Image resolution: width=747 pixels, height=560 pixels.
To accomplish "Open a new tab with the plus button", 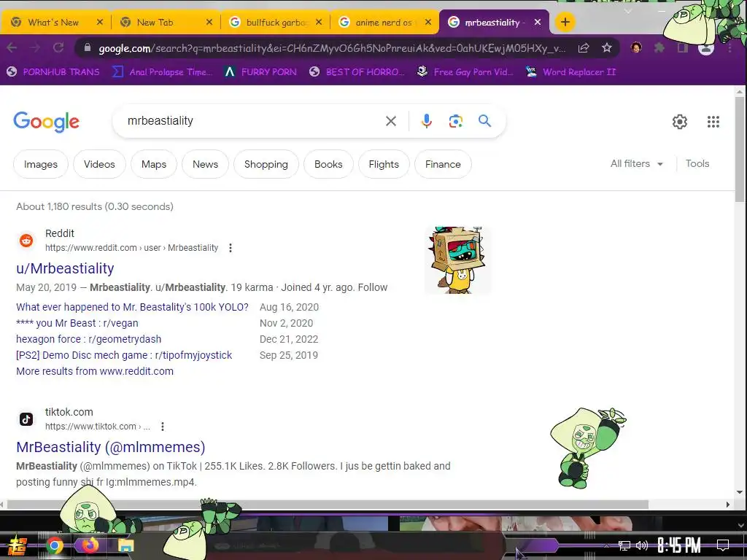I will point(565,22).
